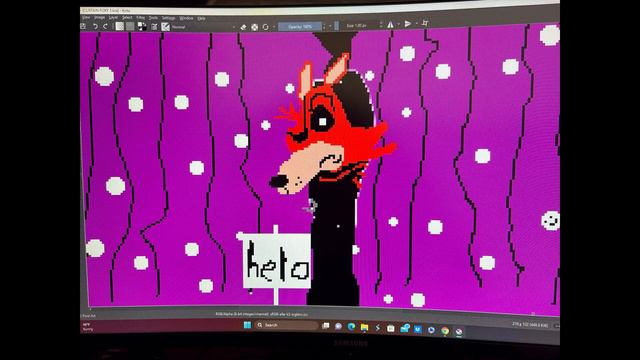640x360 pixels.
Task: Open the Filter menu
Action: [140, 18]
